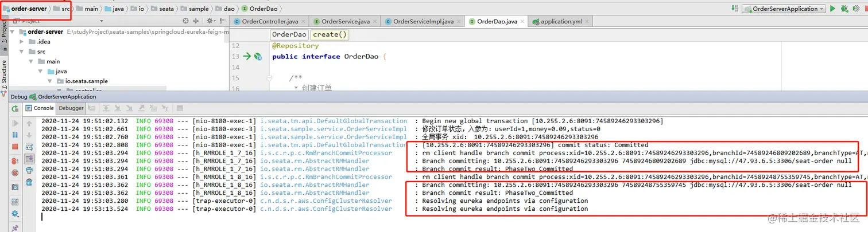Screen dimensions: 868x232
Task: Click the Print console output icon
Action: (29, 171)
